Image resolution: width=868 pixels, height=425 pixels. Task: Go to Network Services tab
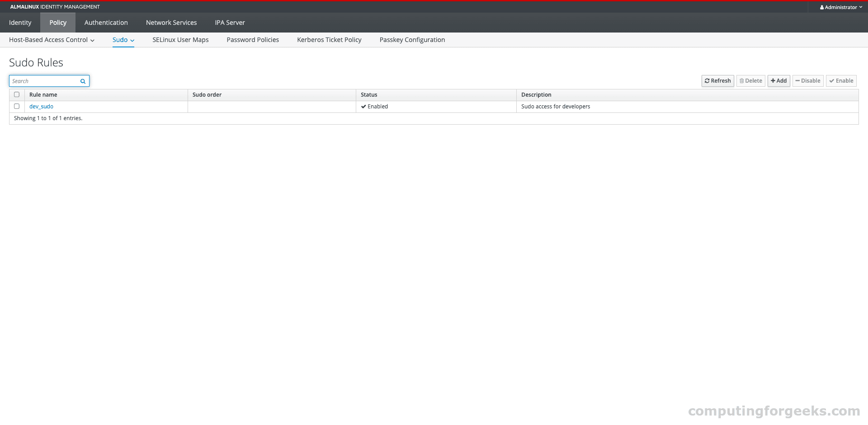pos(171,23)
